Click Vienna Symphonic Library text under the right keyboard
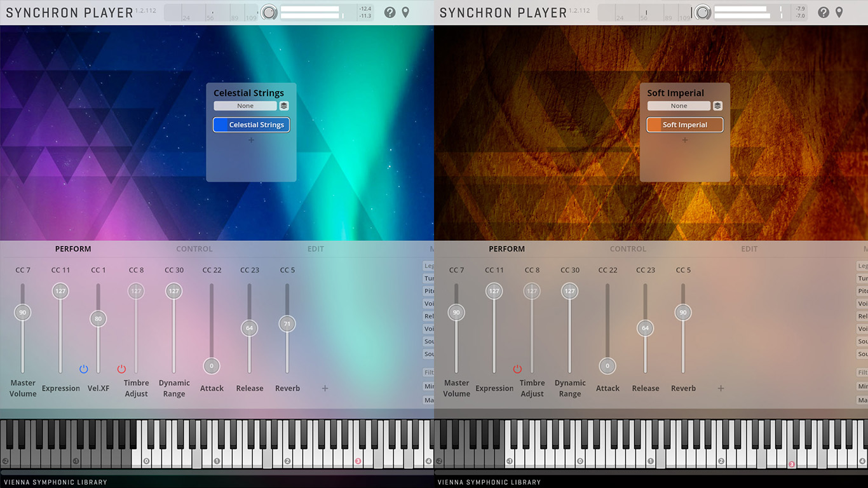868x488 pixels. [x=489, y=482]
